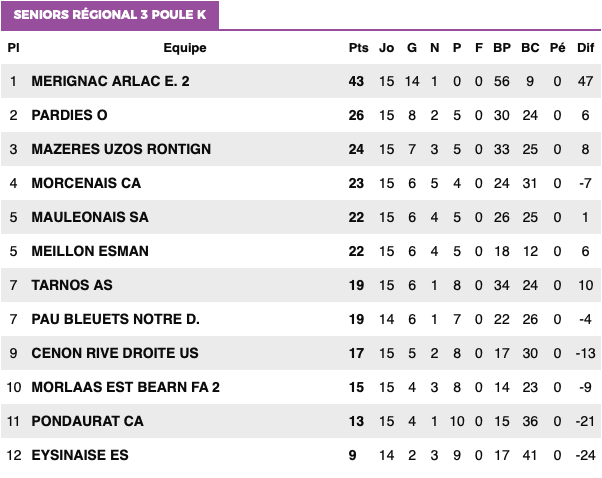Select the EYSINAISE ES team name
602x478 pixels.
click(80, 455)
